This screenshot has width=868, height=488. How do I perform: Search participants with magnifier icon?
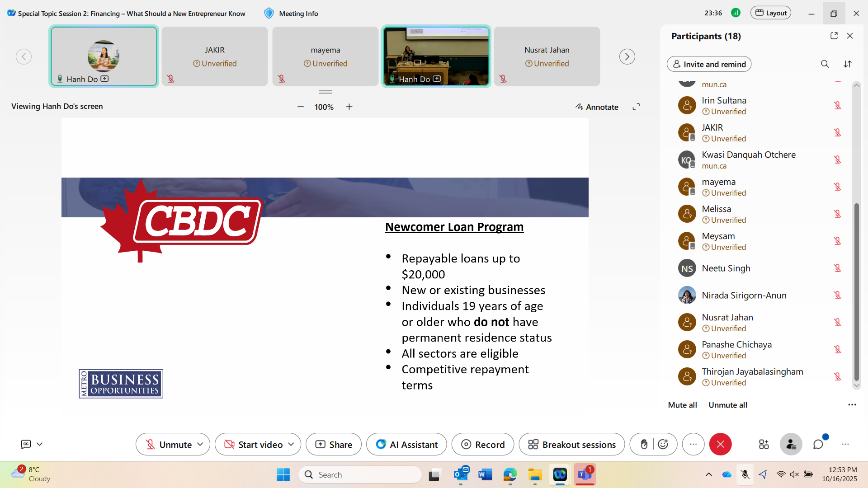tap(825, 64)
